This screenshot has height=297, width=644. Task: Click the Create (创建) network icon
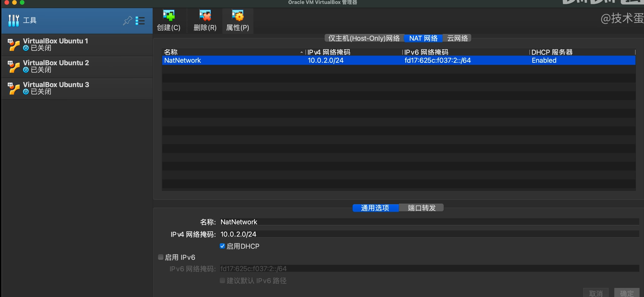pos(169,16)
